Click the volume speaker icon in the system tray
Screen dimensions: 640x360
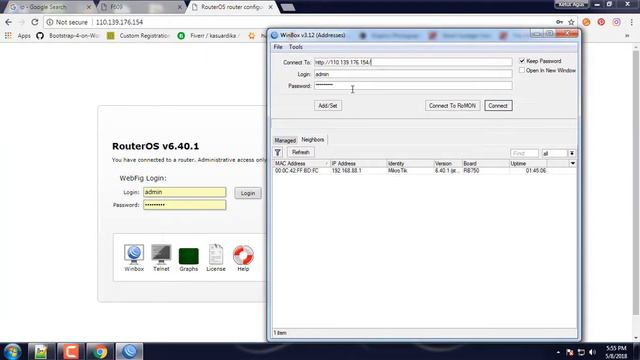tap(593, 352)
